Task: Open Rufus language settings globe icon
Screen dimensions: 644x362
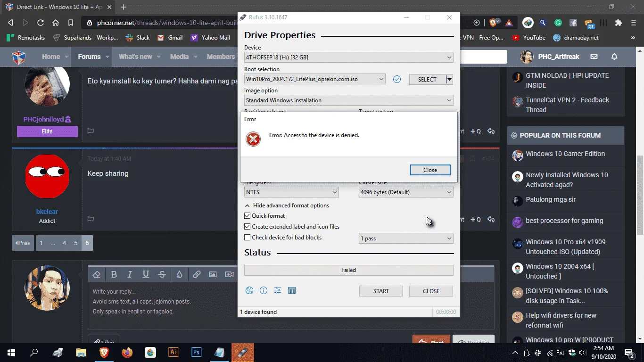Action: (249, 290)
